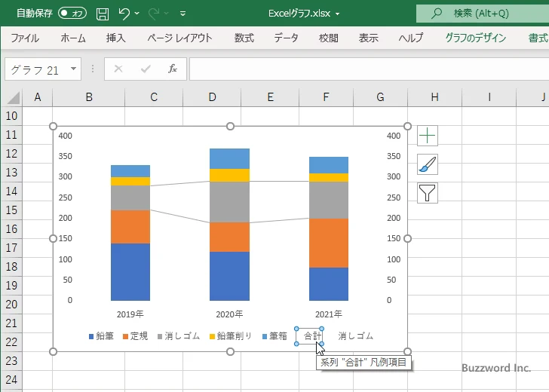Open the データ tab

tap(286, 38)
